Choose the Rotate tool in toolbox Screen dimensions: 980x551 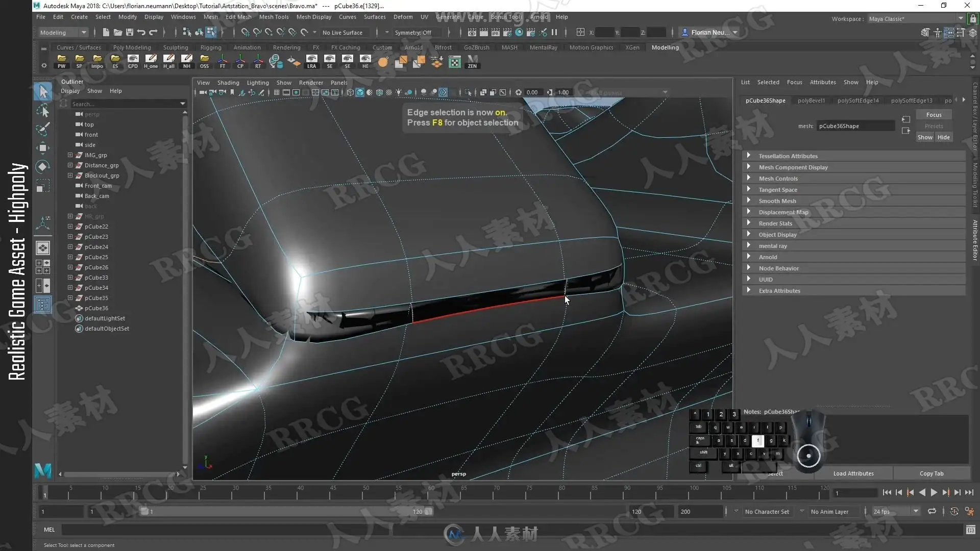click(43, 167)
